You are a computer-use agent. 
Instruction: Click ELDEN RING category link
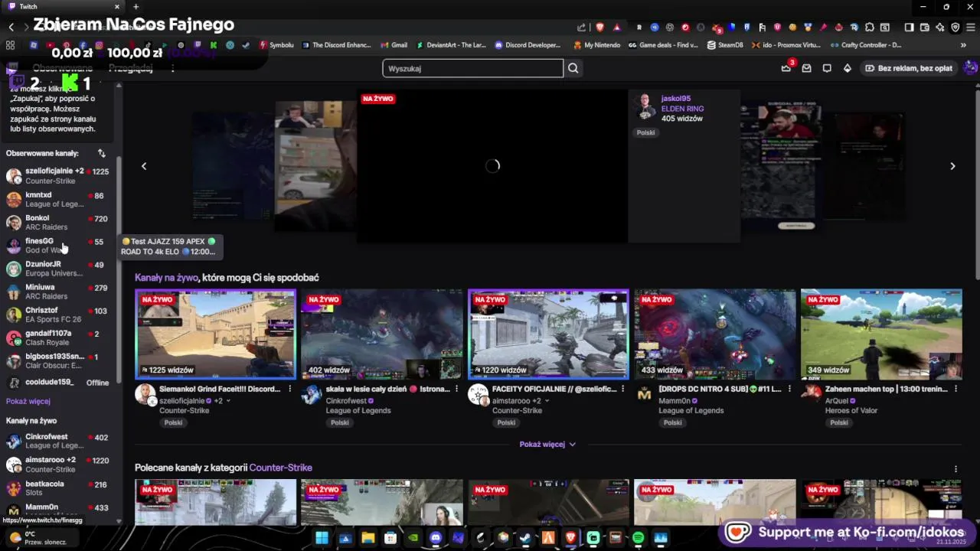(x=682, y=109)
